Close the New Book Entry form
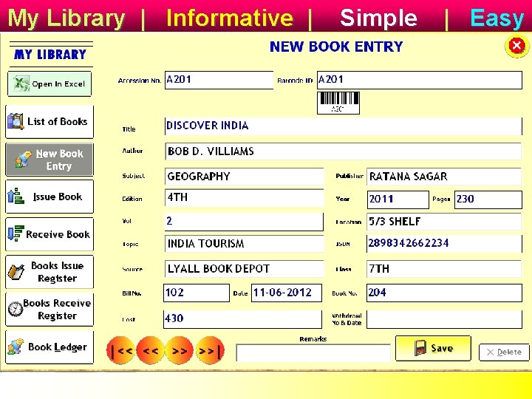The height and width of the screenshot is (399, 532). tap(516, 46)
